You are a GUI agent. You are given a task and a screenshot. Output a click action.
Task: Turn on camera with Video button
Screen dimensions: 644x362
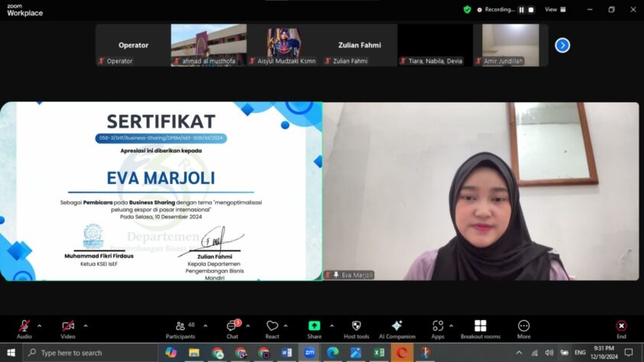point(68,328)
